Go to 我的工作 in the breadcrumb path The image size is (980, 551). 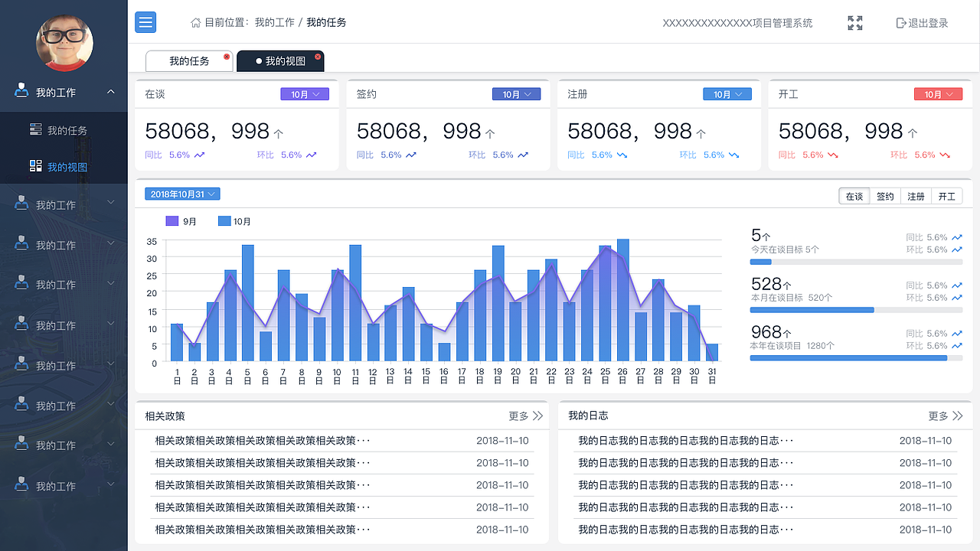275,23
